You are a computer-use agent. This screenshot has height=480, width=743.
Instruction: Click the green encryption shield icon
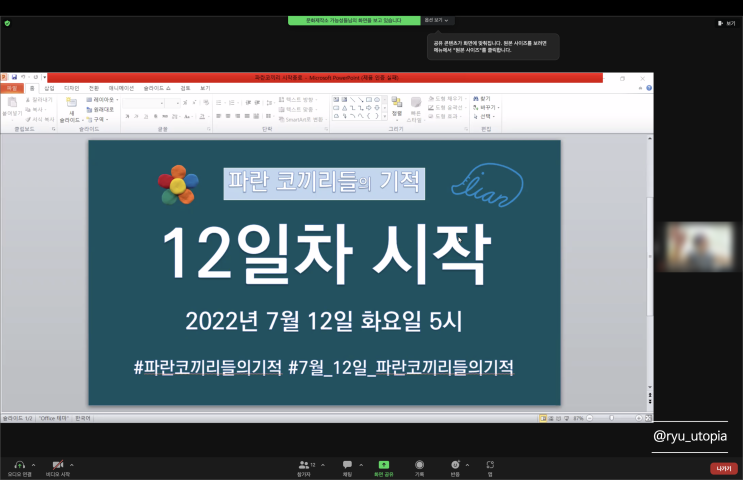click(x=7, y=23)
